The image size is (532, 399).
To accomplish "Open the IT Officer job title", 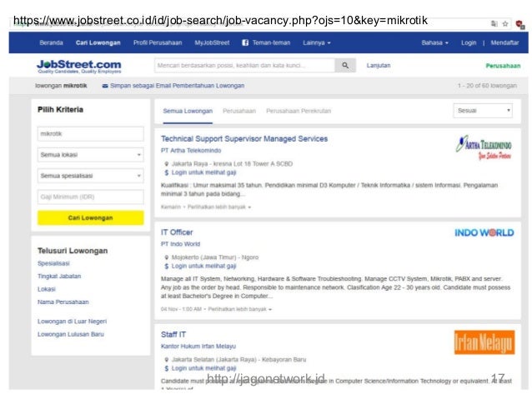I will (177, 232).
